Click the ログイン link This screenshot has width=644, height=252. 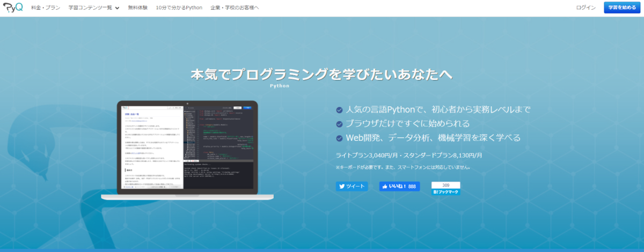pyautogui.click(x=586, y=8)
